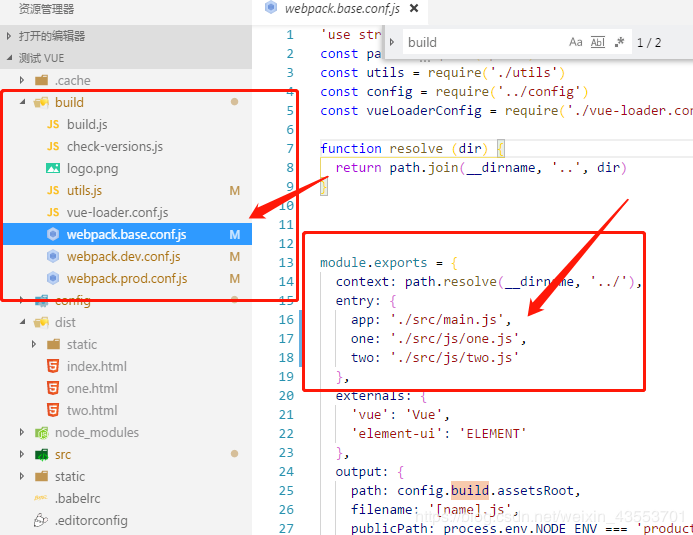Click the build folder icon
This screenshot has width=693, height=535.
tap(42, 102)
